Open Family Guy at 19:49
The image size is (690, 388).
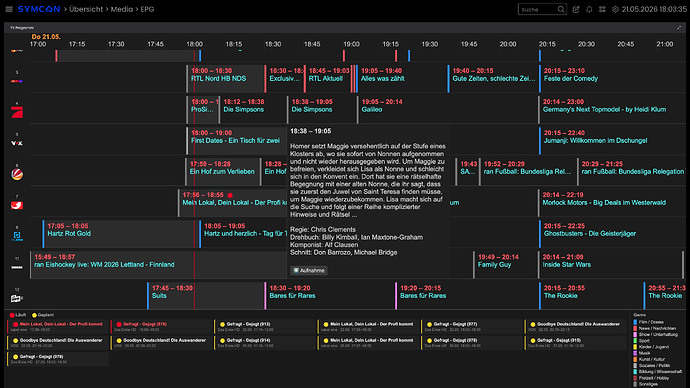pos(505,265)
